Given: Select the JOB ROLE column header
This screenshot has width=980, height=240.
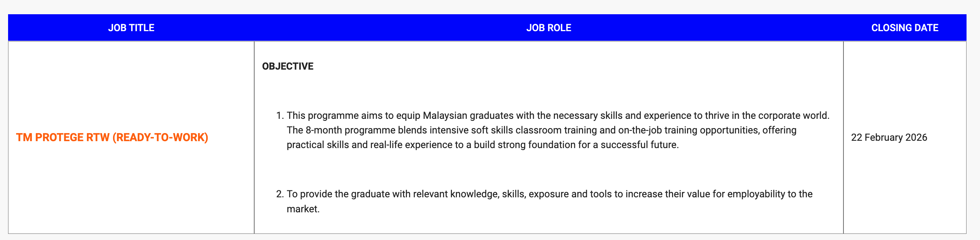Looking at the screenshot, I should coord(548,28).
